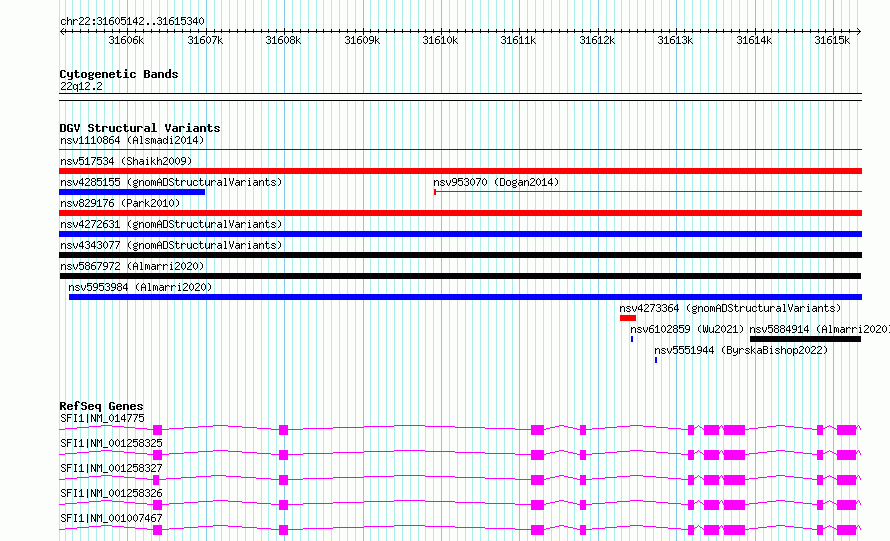Open the Cytogenetic Bands track title
890x541 pixels.
click(119, 74)
